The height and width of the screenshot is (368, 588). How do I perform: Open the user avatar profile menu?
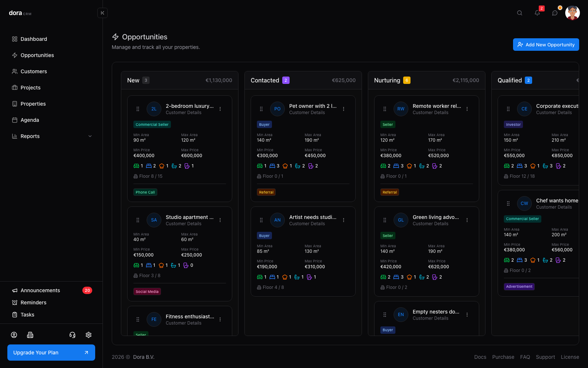[x=573, y=13]
